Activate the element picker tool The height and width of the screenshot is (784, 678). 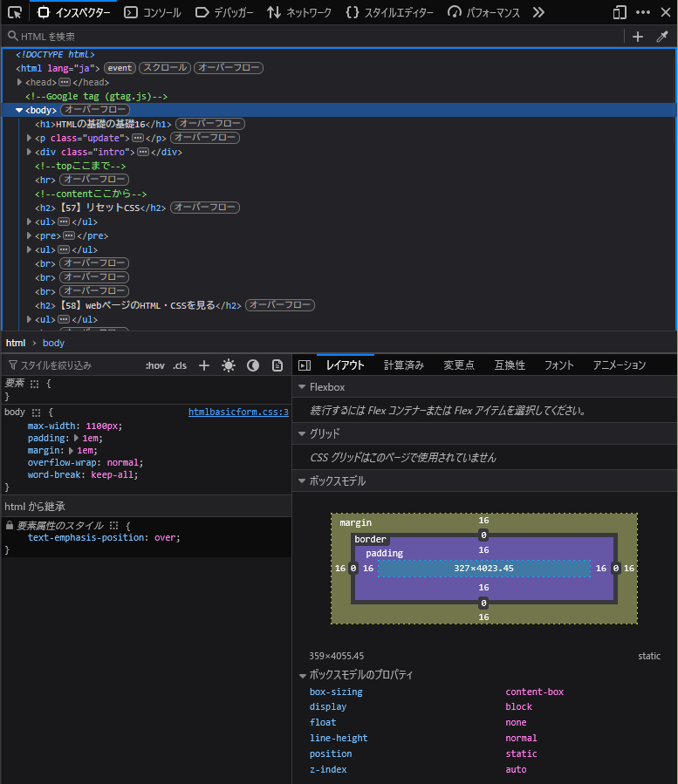tap(15, 12)
